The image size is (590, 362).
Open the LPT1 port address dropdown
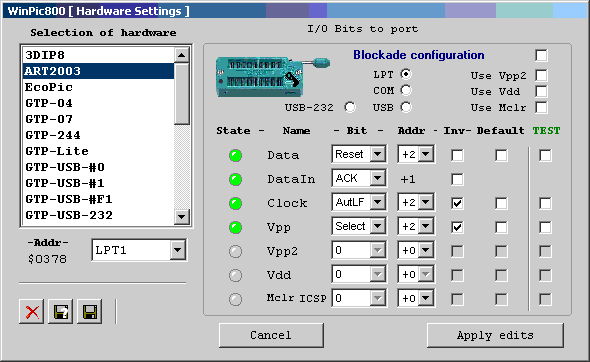coord(177,250)
